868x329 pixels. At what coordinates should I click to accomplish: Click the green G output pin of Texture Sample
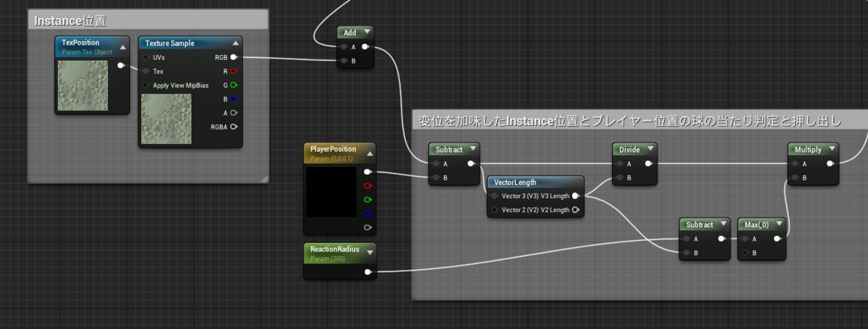tap(234, 85)
